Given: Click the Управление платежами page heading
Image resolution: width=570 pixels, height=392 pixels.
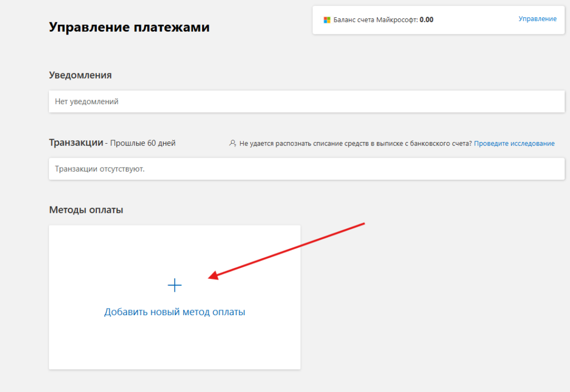Looking at the screenshot, I should pos(129,27).
